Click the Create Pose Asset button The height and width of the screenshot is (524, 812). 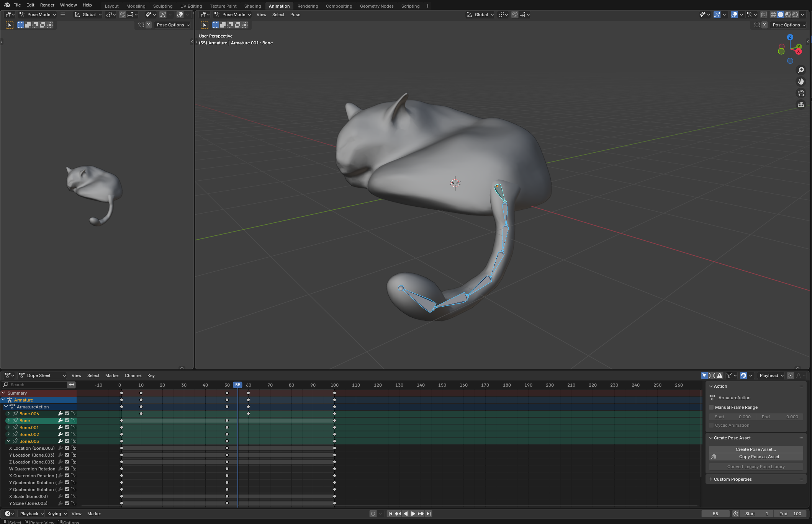pyautogui.click(x=755, y=449)
